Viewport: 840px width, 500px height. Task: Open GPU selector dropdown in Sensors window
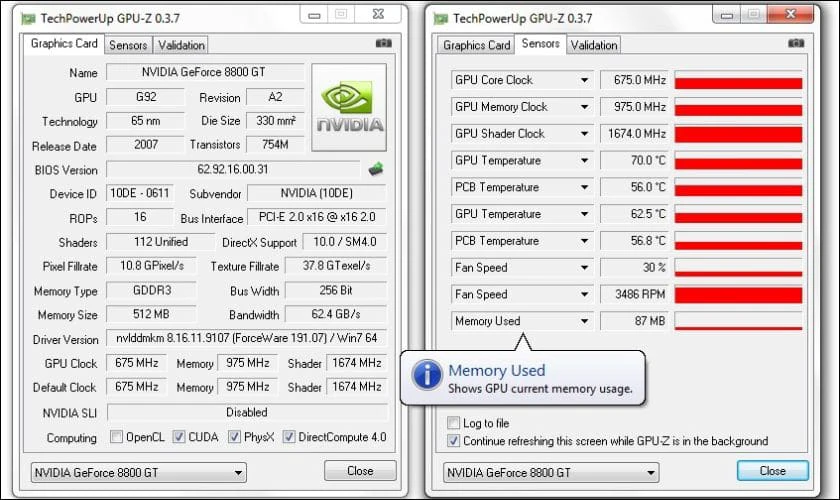click(x=551, y=473)
